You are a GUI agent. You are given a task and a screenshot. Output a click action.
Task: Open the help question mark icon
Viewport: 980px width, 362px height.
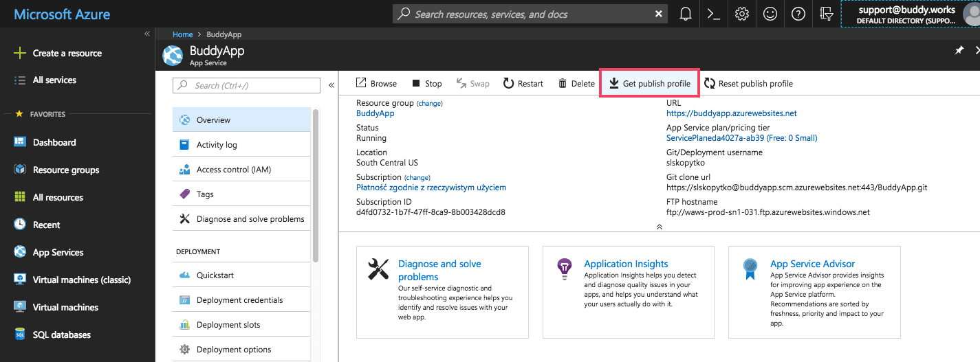[798, 14]
